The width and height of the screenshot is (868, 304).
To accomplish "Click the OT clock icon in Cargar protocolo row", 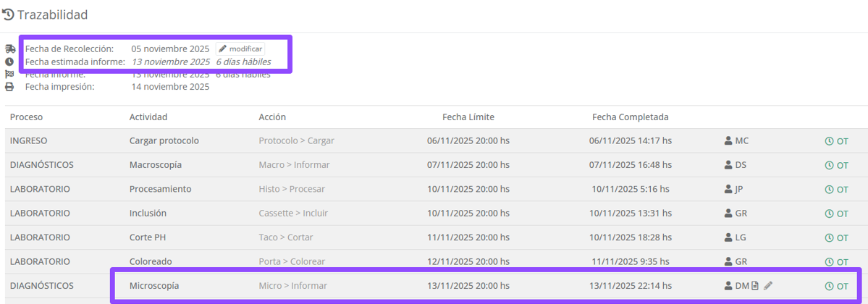I will pyautogui.click(x=829, y=141).
